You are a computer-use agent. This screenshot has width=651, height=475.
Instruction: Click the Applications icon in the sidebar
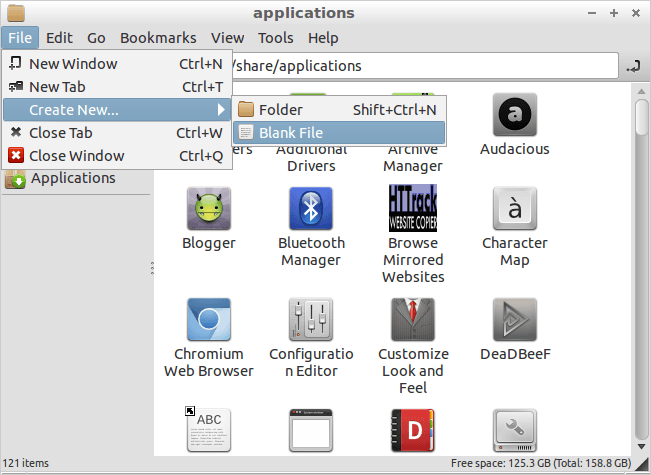[x=15, y=179]
